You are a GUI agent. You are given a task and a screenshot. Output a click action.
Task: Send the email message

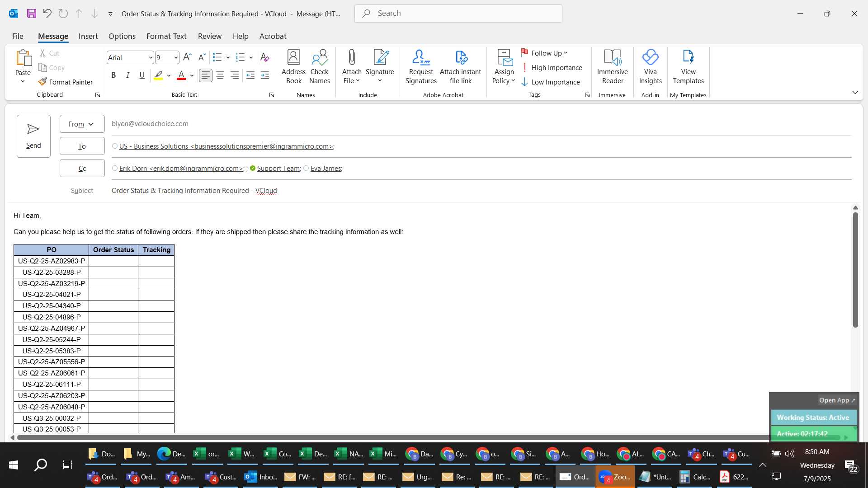(33, 136)
